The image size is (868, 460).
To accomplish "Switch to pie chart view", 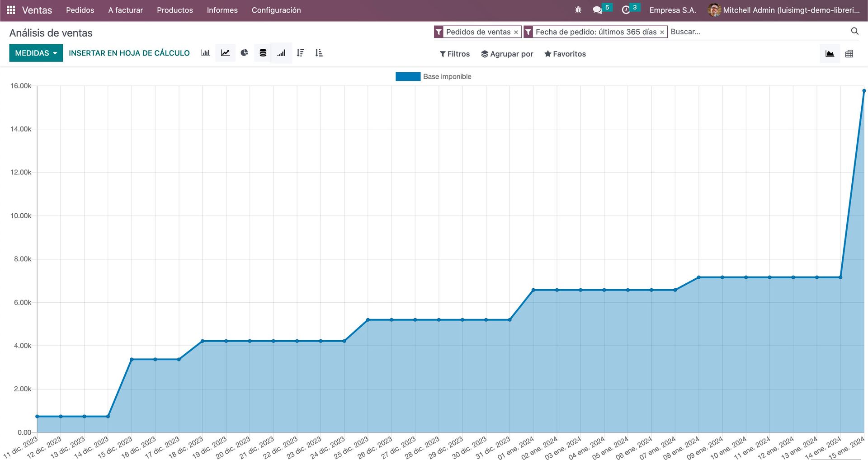I will [x=244, y=53].
